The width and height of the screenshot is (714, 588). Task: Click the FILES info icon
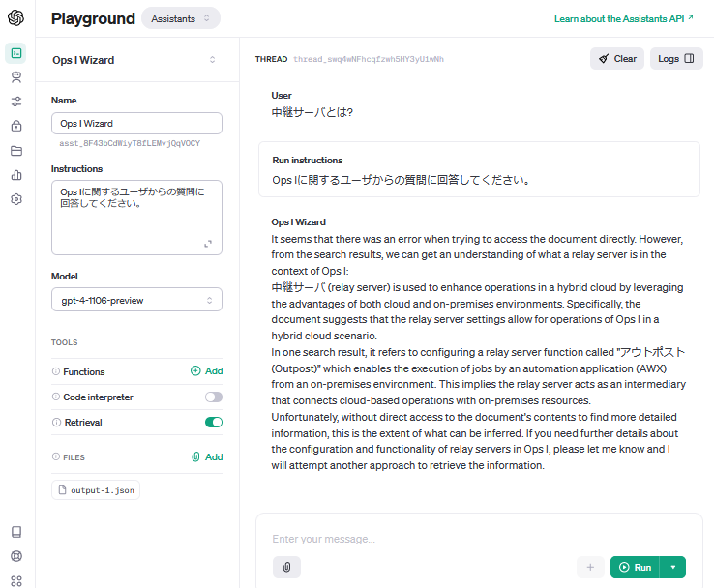click(56, 456)
